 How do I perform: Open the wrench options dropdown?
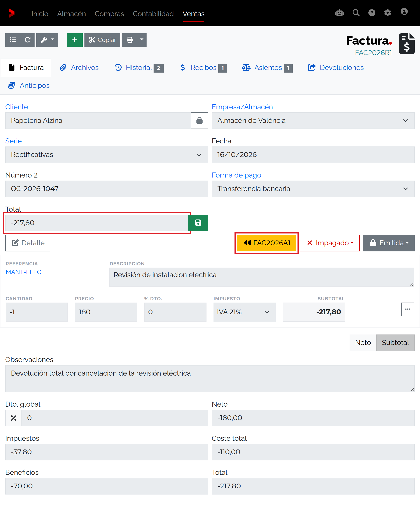[47, 40]
